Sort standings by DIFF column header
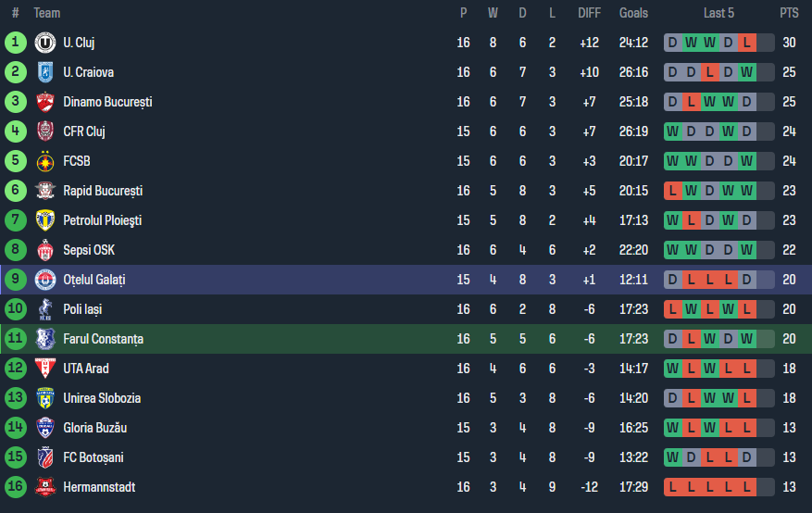The width and height of the screenshot is (812, 513). [x=589, y=13]
